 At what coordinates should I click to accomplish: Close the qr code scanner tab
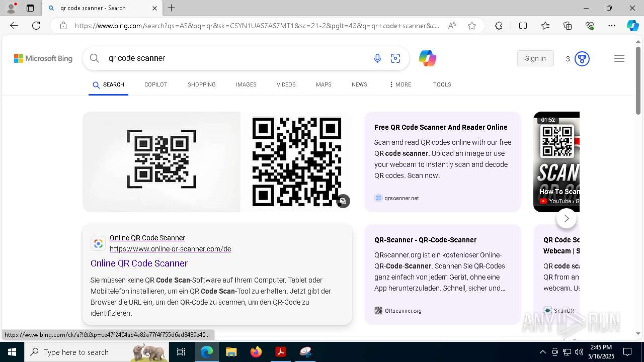pyautogui.click(x=154, y=8)
